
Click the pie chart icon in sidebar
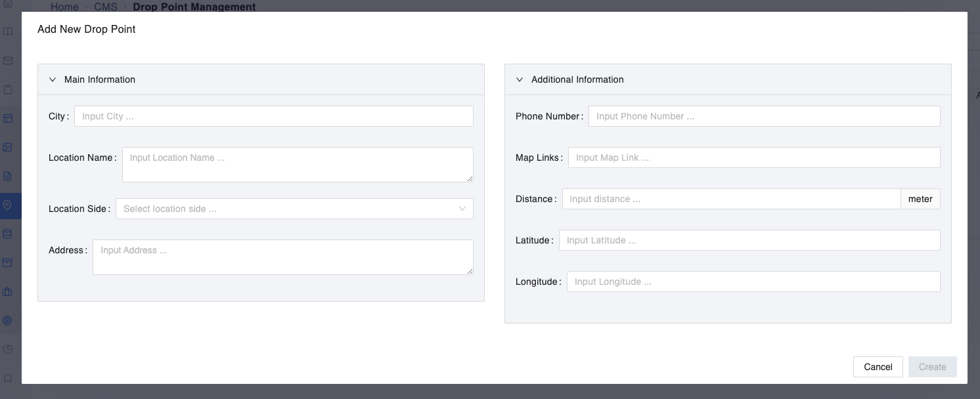point(8,350)
